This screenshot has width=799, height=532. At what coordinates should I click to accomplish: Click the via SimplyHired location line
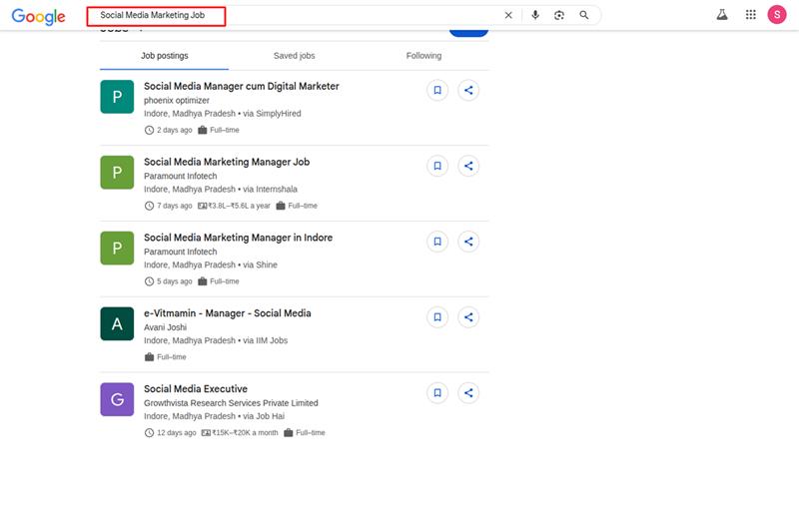(x=222, y=114)
